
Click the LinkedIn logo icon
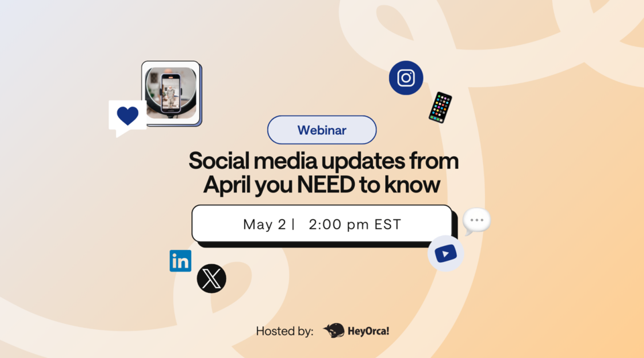[x=180, y=261]
